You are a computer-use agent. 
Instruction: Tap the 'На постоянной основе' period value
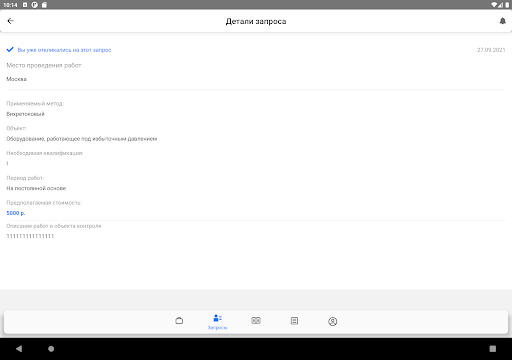(x=36, y=188)
